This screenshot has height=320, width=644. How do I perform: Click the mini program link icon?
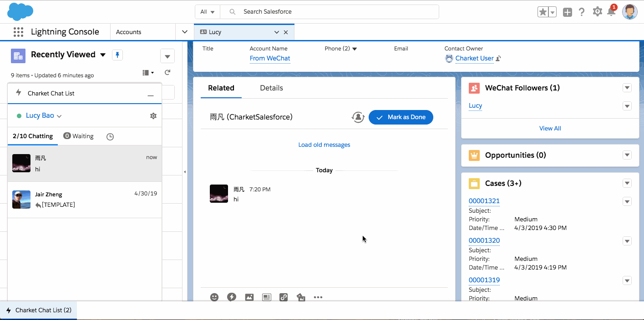[x=284, y=297]
